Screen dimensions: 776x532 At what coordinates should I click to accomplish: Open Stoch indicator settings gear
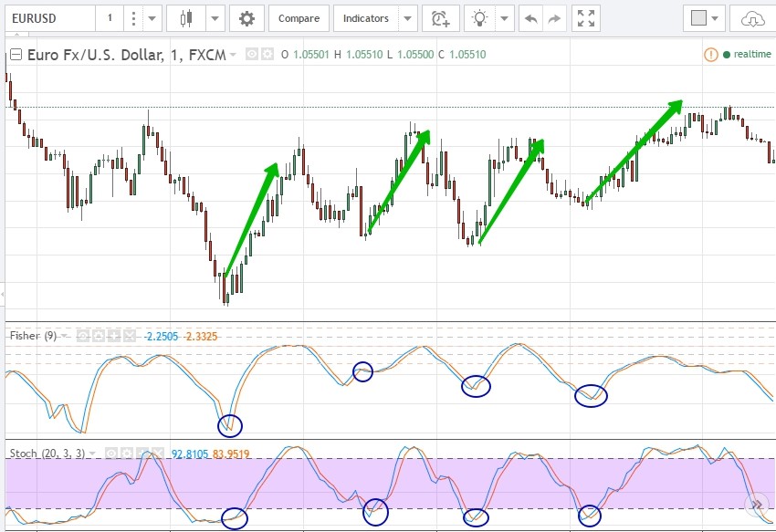[x=127, y=454]
